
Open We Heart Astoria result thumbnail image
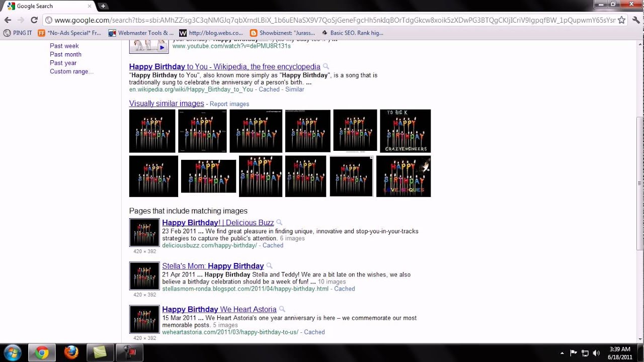[144, 319]
